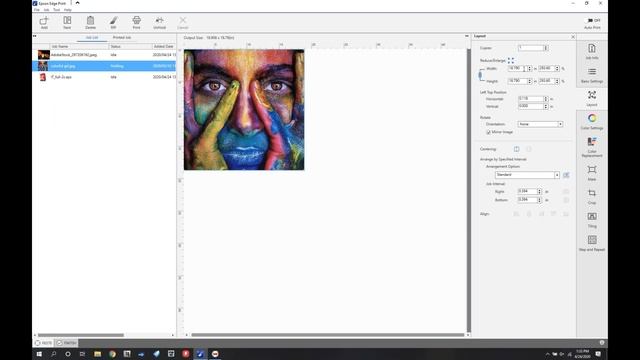Screen dimensions: 640x360
Task: Click the Job Interval Right spinner arrows
Action: pyautogui.click(x=539, y=191)
